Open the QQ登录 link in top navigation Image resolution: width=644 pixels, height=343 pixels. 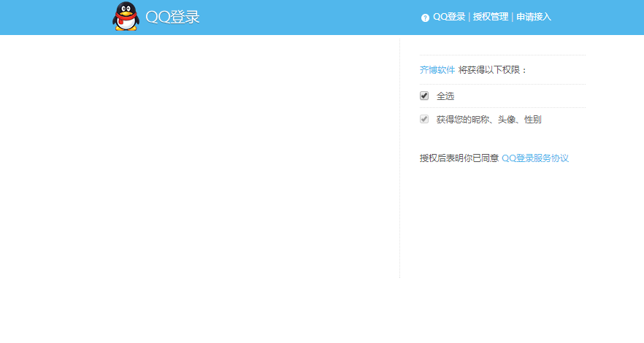(449, 17)
